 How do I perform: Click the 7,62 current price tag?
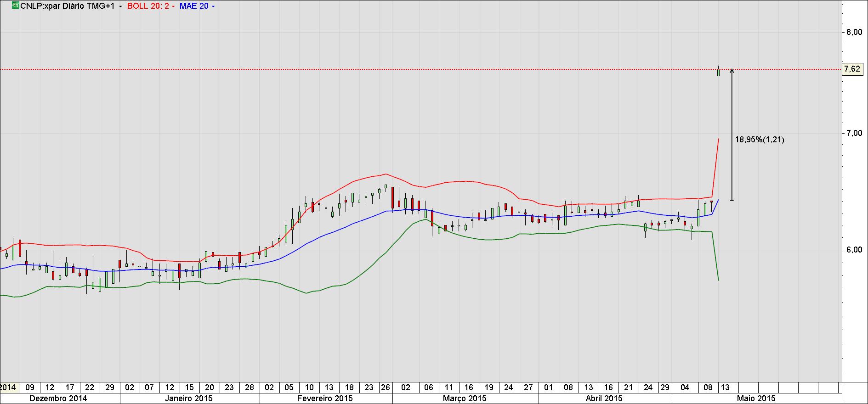coord(853,69)
